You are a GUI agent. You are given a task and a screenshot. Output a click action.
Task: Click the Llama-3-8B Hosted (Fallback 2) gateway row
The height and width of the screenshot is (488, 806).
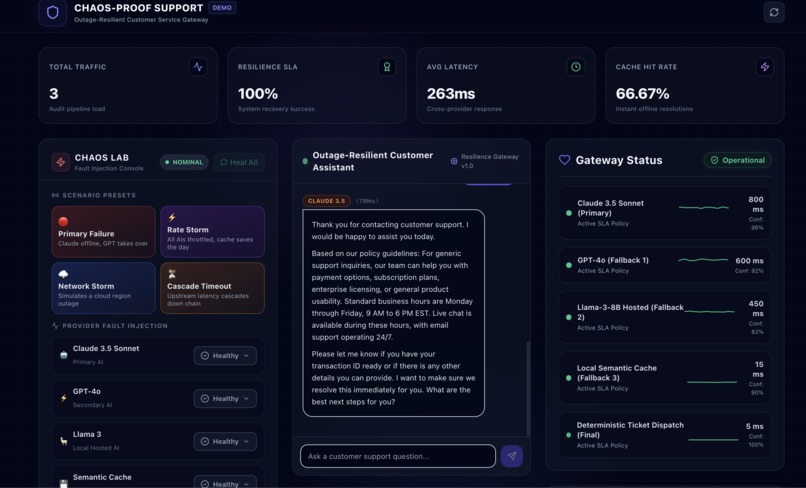coord(665,317)
